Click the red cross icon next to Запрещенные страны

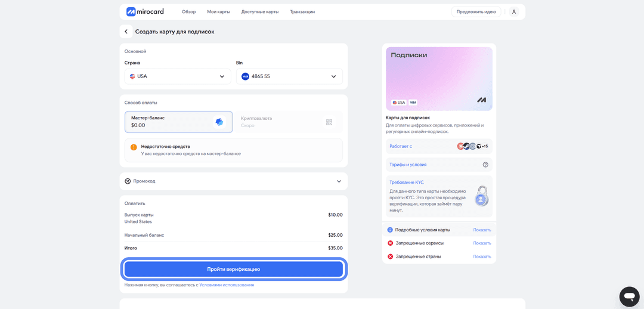390,257
